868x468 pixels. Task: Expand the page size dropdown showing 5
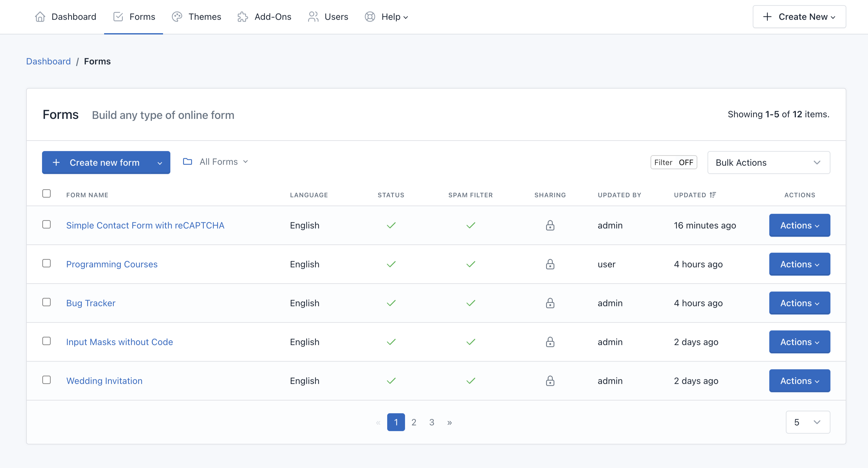click(x=808, y=422)
